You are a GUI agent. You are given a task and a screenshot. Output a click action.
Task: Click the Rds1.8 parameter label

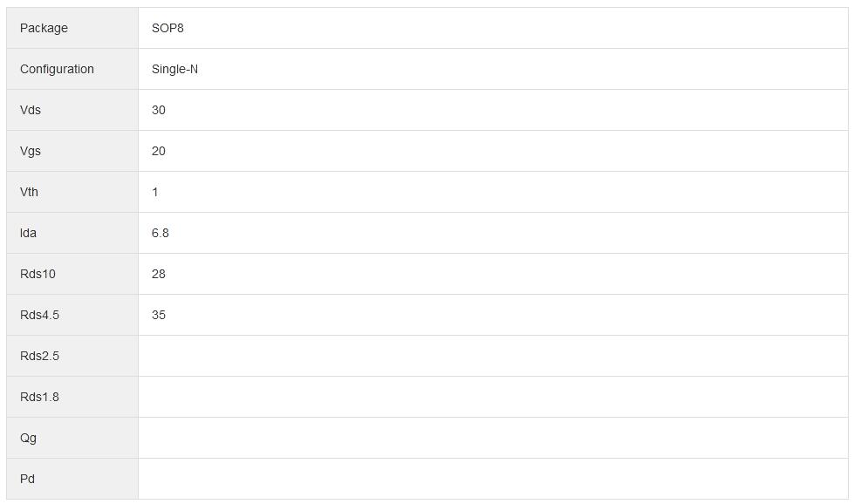click(x=39, y=397)
